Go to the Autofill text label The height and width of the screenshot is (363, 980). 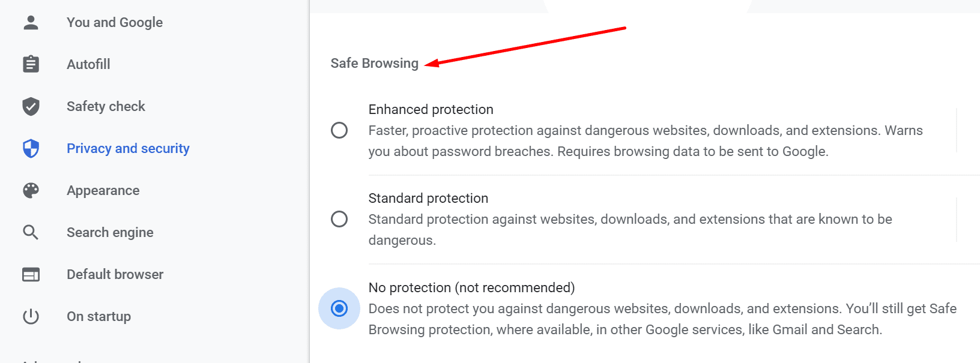88,64
